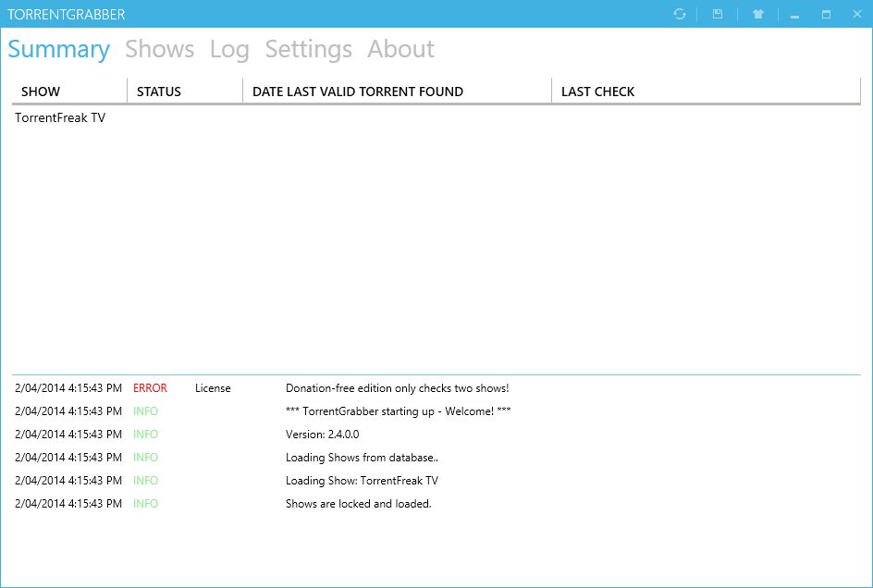This screenshot has width=873, height=588.
Task: Open the Settings tab
Action: [x=308, y=49]
